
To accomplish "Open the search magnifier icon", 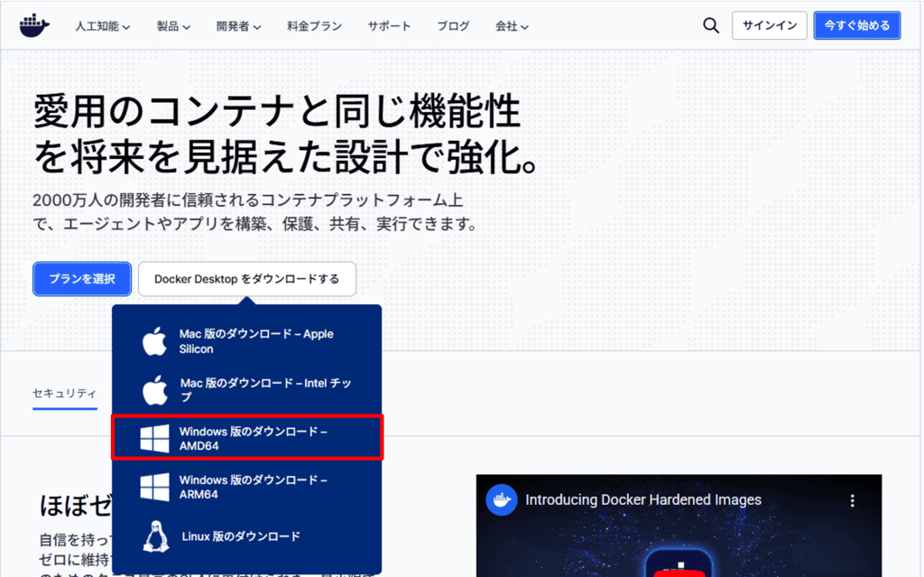I will point(710,25).
